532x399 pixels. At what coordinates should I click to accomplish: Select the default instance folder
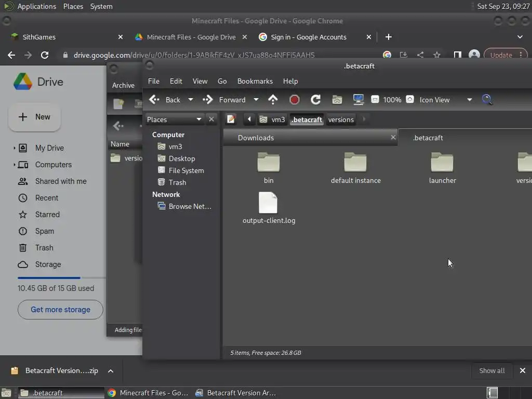point(355,168)
